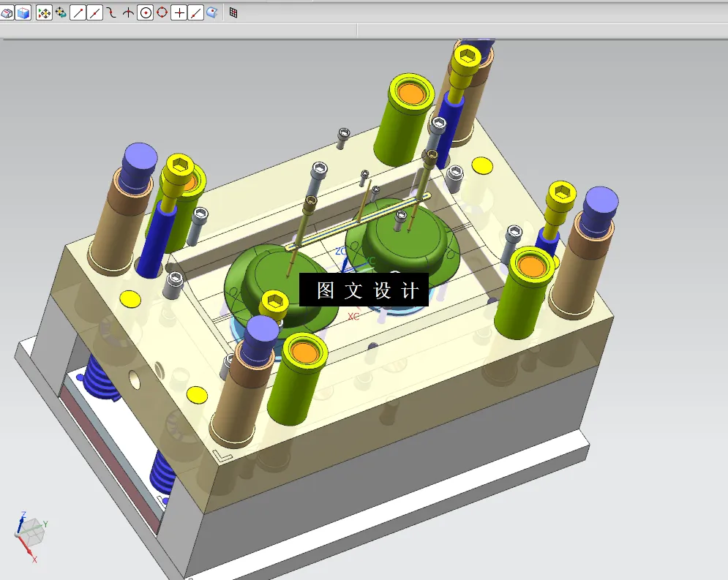Select the Endpoint snap icon
This screenshot has height=580, width=728.
(77, 12)
